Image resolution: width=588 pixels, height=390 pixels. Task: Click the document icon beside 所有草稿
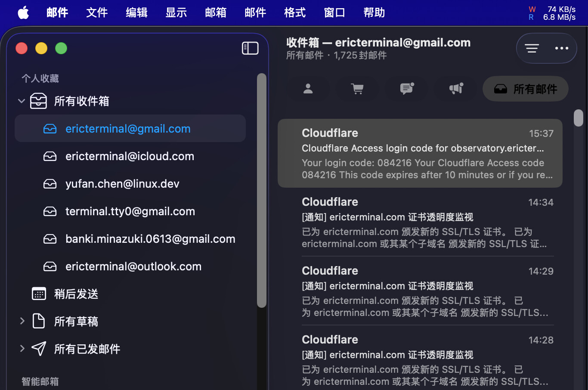[x=39, y=321]
